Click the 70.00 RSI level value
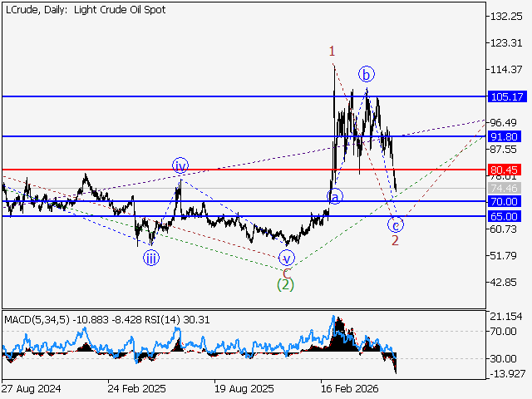This screenshot has width=532, height=399. pos(504,331)
